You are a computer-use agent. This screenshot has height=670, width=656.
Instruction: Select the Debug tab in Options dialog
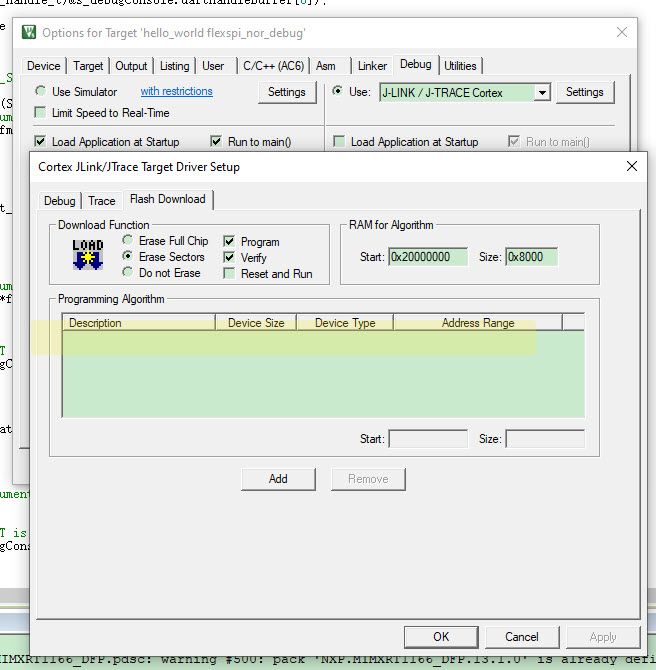click(x=416, y=65)
